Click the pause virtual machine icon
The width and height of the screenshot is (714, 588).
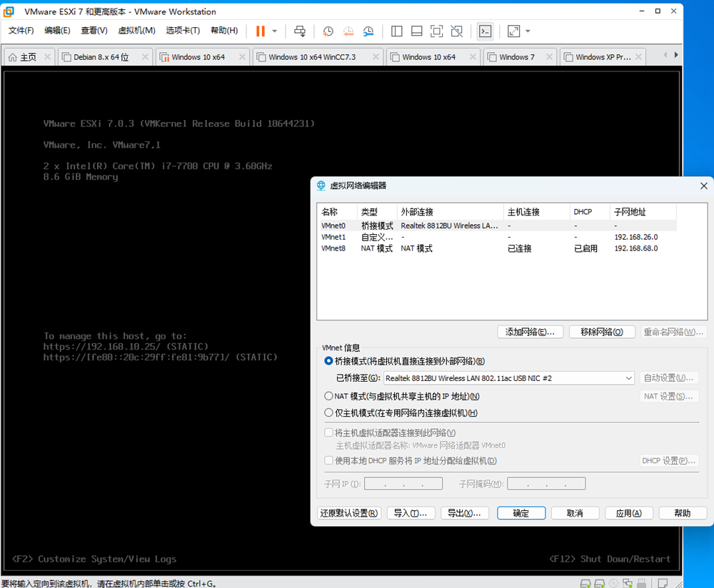pyautogui.click(x=260, y=31)
